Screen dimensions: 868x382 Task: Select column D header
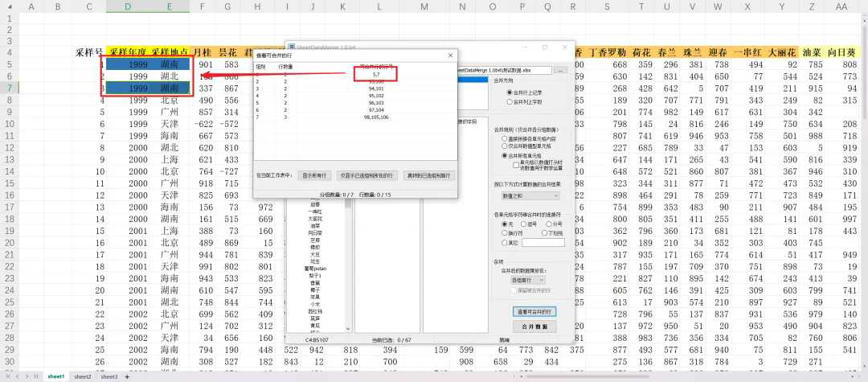point(129,6)
